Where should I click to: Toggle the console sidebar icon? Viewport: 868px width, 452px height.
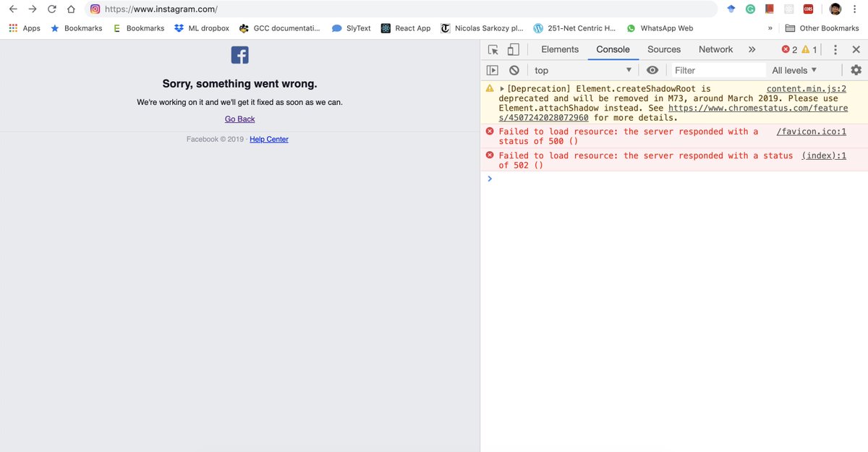(493, 70)
